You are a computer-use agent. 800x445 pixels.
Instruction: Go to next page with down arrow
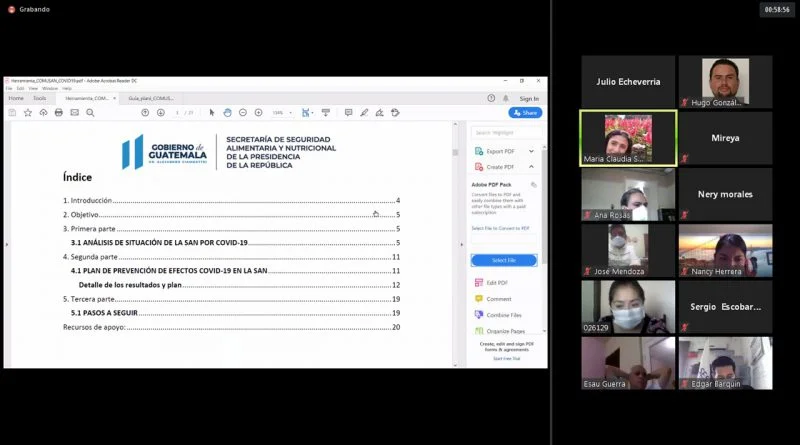(x=161, y=113)
